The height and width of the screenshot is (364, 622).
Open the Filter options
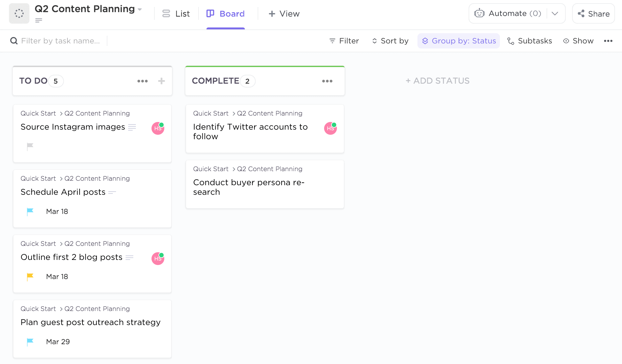tap(344, 41)
